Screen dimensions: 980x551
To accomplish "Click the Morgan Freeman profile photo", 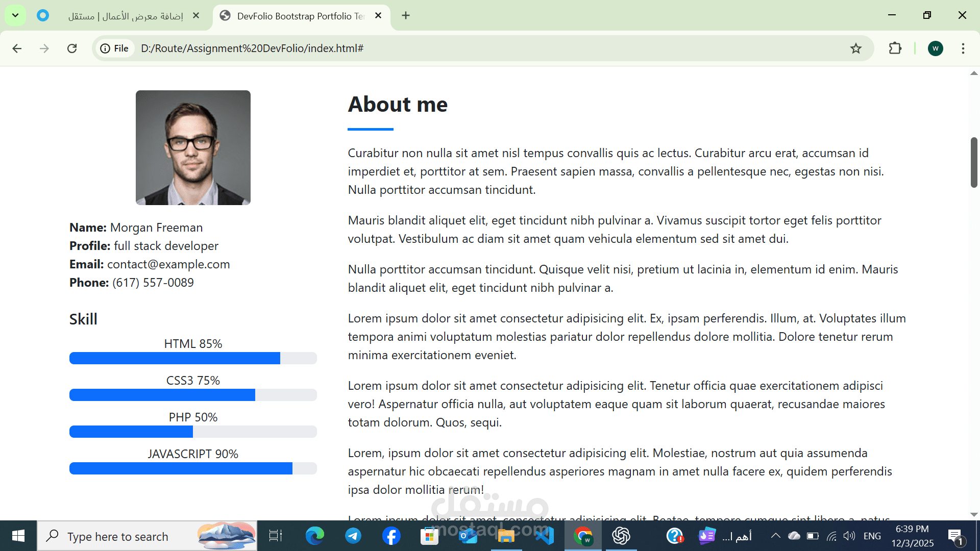I will coord(193,148).
